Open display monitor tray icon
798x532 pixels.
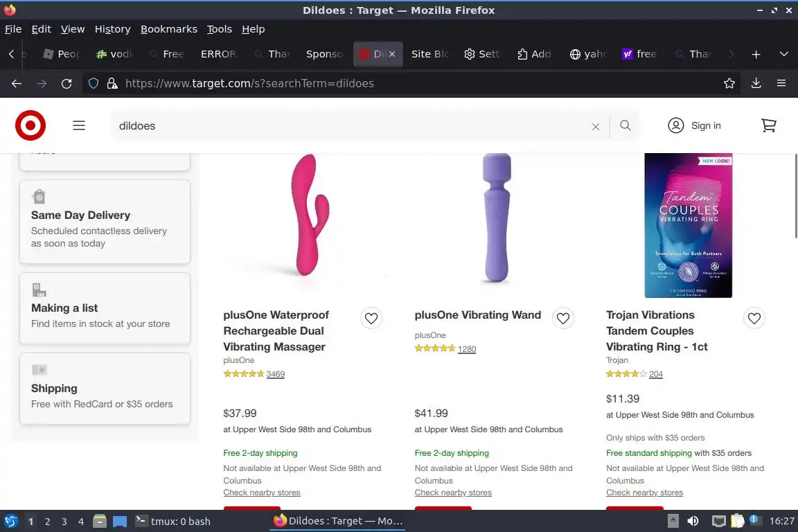[718, 522]
